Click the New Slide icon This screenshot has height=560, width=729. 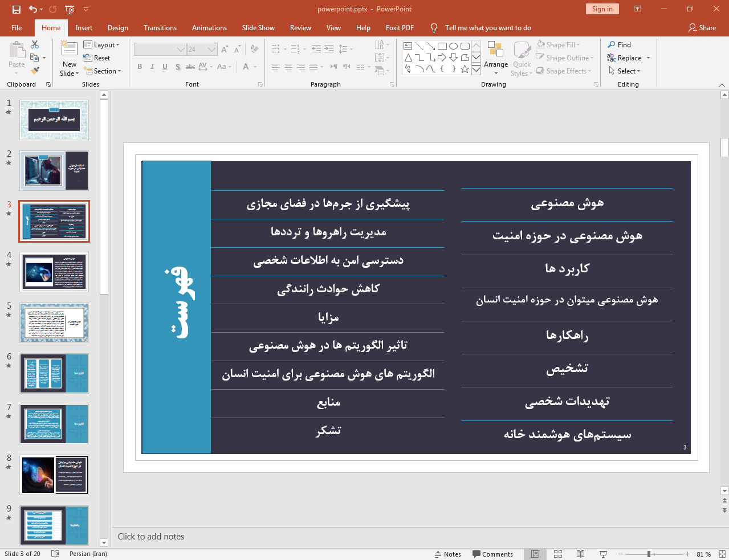tap(69, 50)
